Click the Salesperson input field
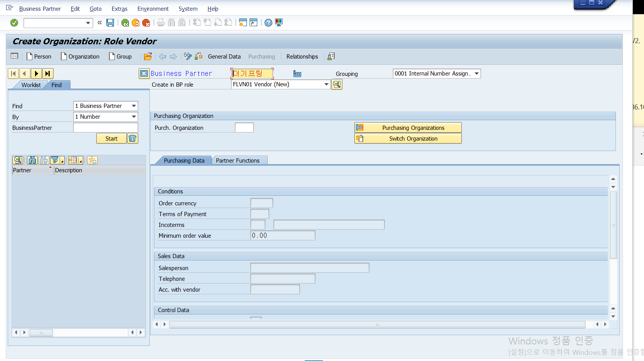 [x=310, y=268]
